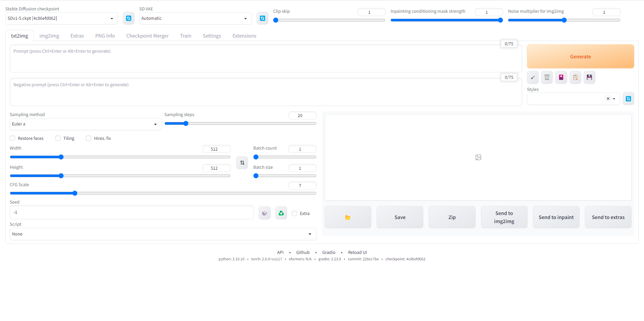Screen dimensions: 644x321
Task: Refresh the SD VAE list
Action: [x=263, y=18]
